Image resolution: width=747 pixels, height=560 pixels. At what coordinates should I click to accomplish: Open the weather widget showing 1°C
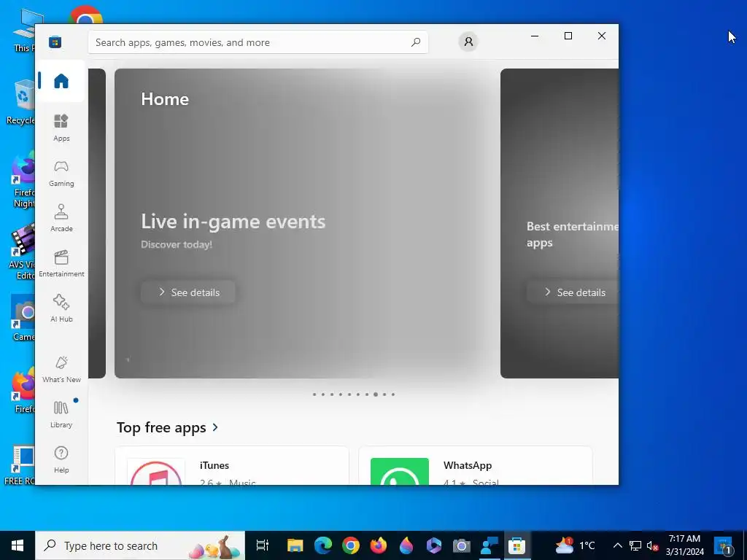click(576, 545)
